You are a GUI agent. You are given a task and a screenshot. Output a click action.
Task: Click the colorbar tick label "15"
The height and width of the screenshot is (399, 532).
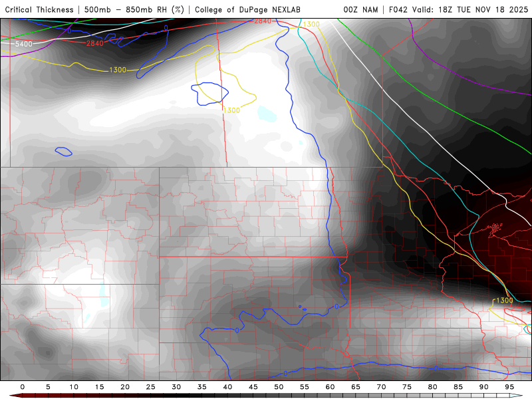coord(99,387)
